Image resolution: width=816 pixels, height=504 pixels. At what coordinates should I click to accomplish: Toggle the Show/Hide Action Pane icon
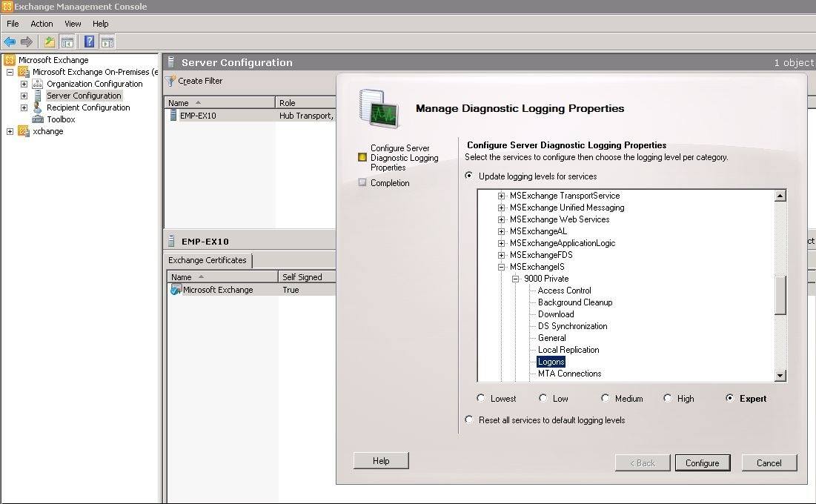(x=107, y=42)
